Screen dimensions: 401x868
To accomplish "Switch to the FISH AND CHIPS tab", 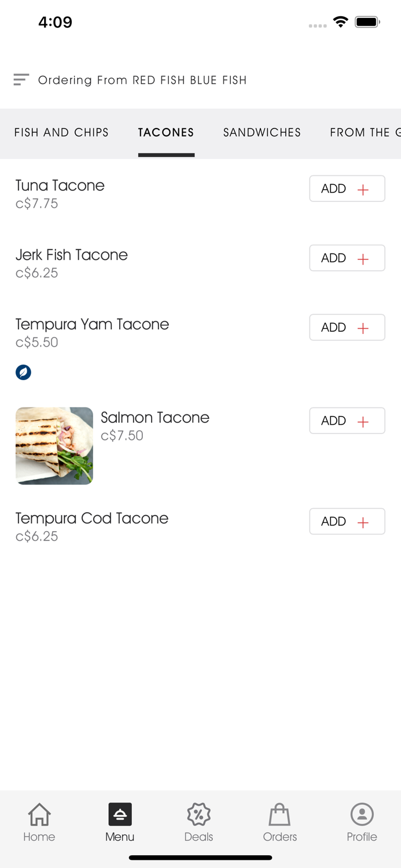I will tap(61, 133).
